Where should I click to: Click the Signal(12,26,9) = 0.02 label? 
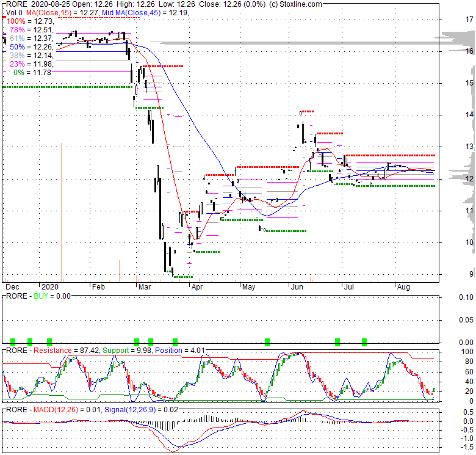pos(141,410)
